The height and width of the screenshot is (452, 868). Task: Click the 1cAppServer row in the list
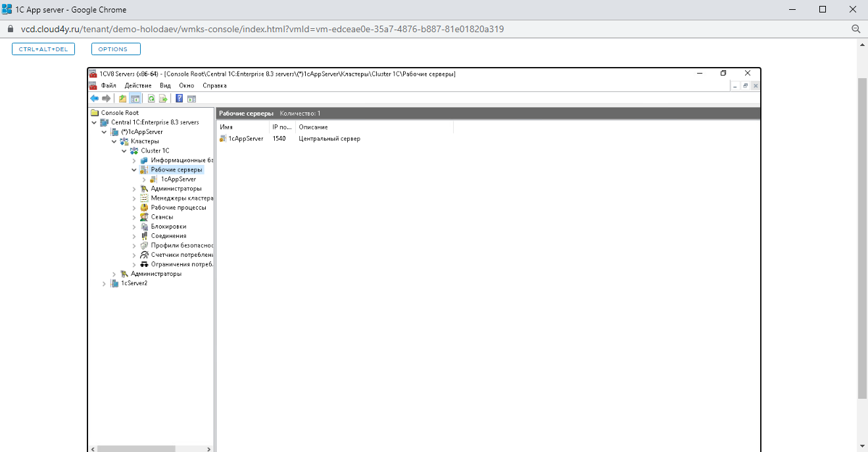point(245,139)
